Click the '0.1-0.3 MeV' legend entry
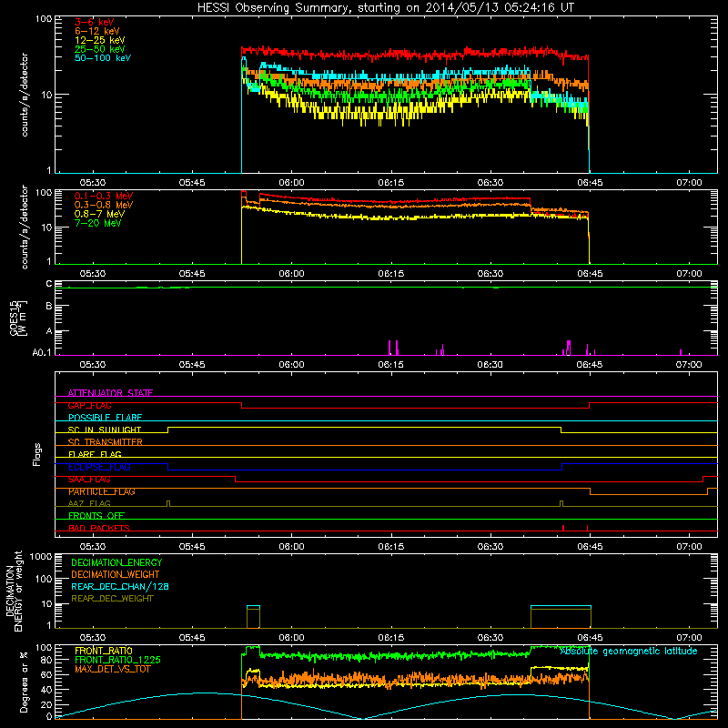 pyautogui.click(x=104, y=196)
